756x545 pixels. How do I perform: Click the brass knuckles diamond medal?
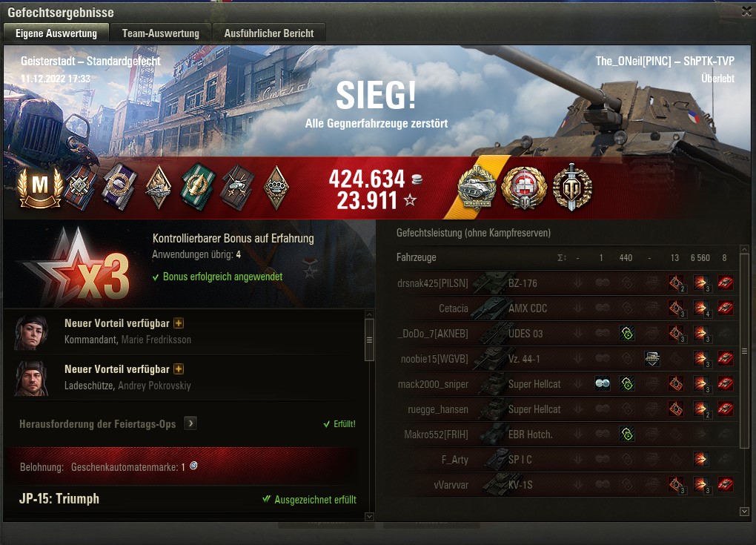pos(276,188)
